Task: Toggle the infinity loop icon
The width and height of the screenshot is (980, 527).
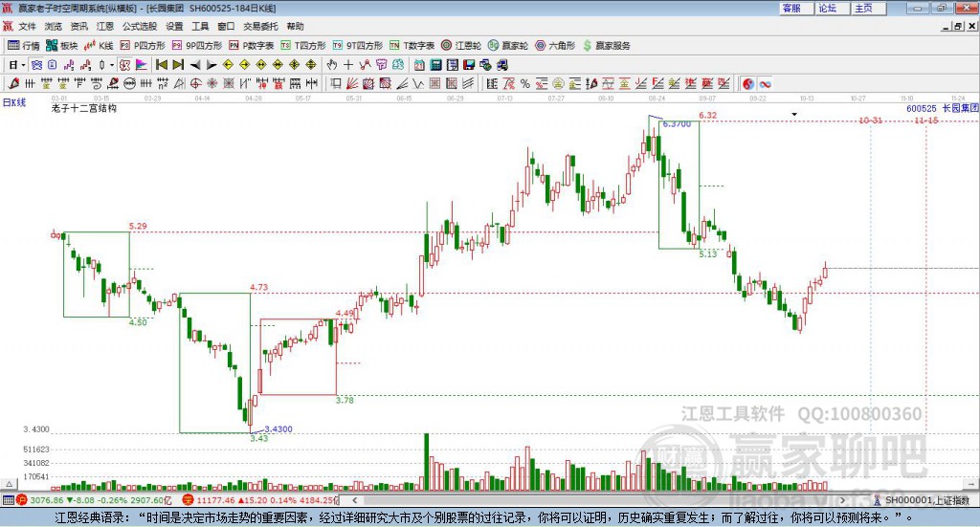Action: tap(765, 83)
